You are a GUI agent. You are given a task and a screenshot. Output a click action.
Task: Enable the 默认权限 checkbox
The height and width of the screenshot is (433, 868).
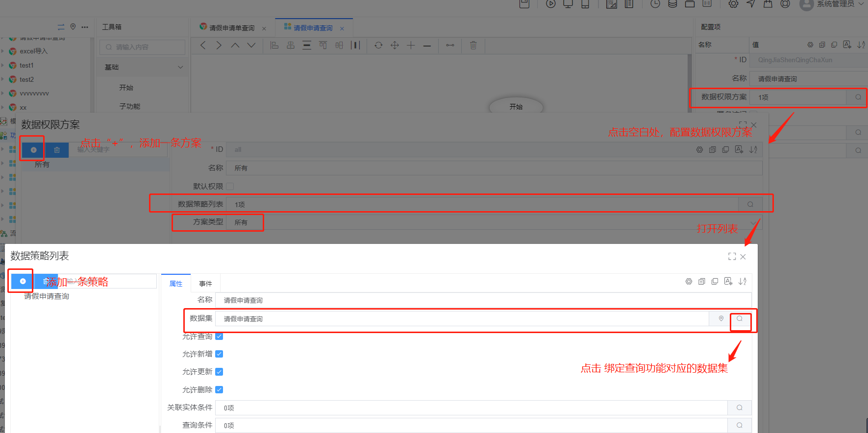pos(230,187)
